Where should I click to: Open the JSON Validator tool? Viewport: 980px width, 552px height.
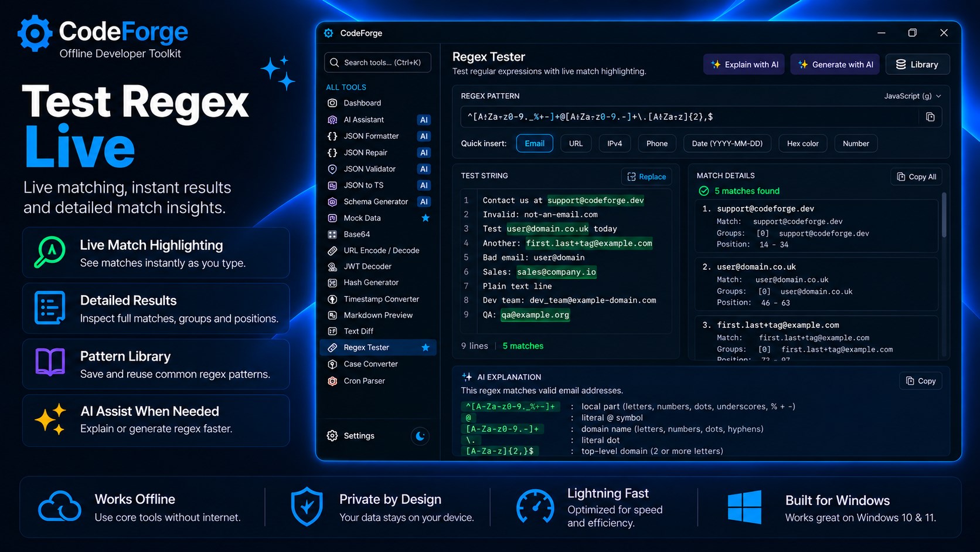click(378, 169)
